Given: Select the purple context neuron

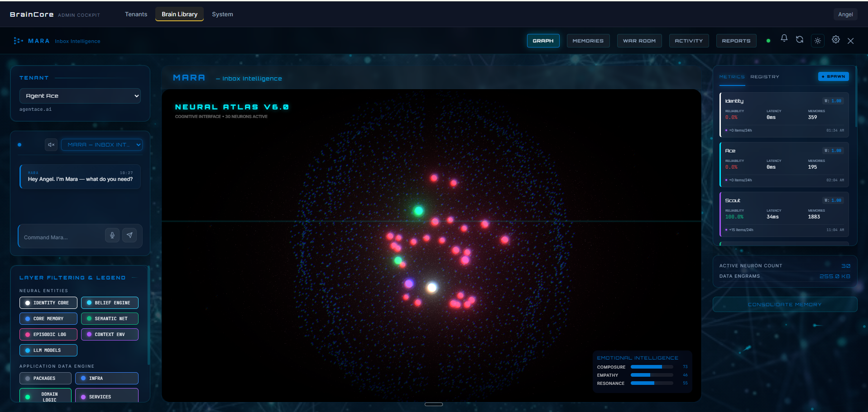Looking at the screenshot, I should tap(409, 284).
